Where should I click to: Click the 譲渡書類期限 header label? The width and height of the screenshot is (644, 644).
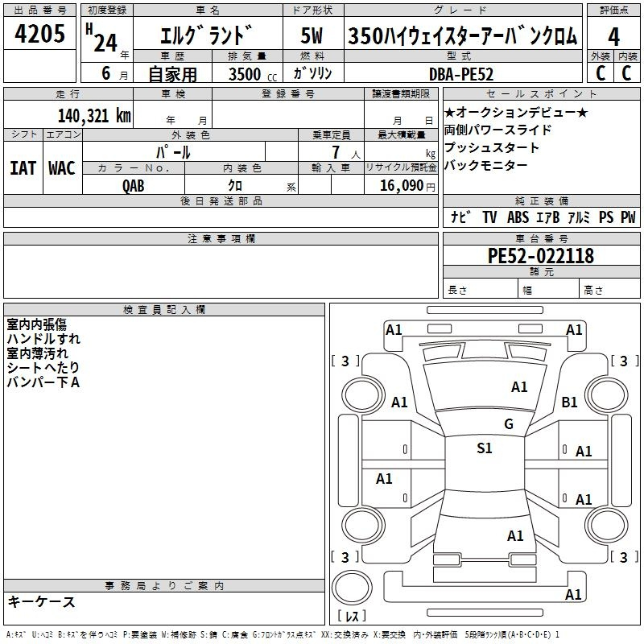click(401, 93)
